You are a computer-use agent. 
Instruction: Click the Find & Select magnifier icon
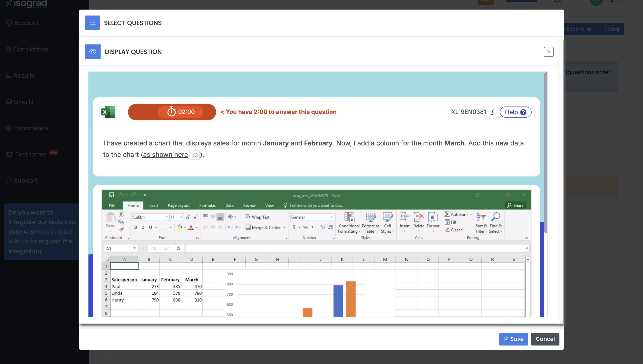[x=495, y=217]
